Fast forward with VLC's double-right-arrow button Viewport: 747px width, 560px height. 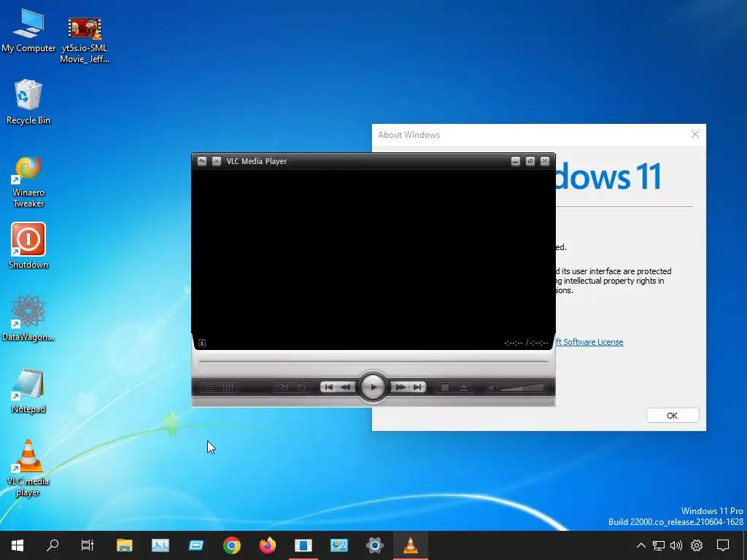click(400, 387)
